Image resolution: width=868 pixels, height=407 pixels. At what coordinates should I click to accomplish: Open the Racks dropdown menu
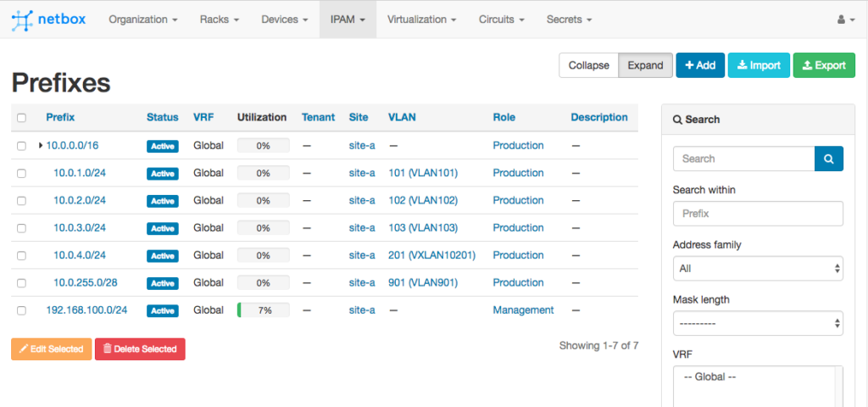coord(220,20)
